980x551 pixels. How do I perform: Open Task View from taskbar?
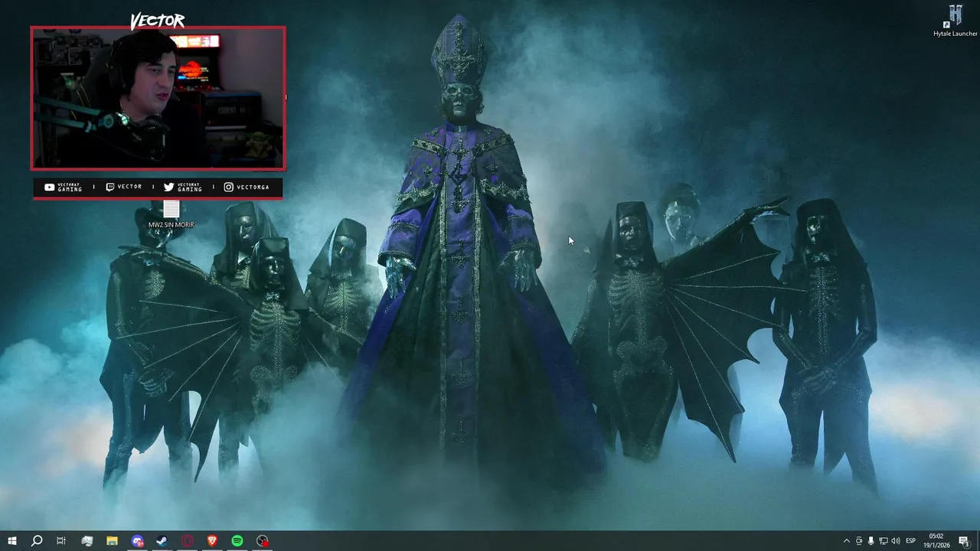pos(61,541)
